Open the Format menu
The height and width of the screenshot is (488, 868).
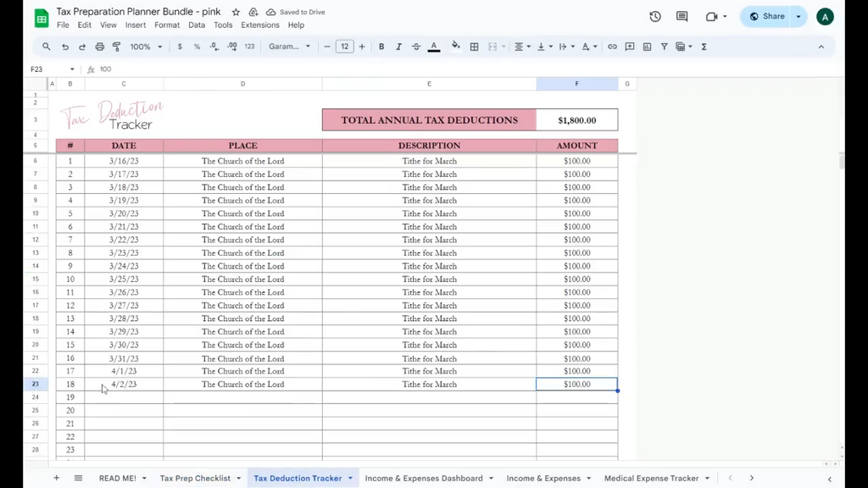coord(167,25)
